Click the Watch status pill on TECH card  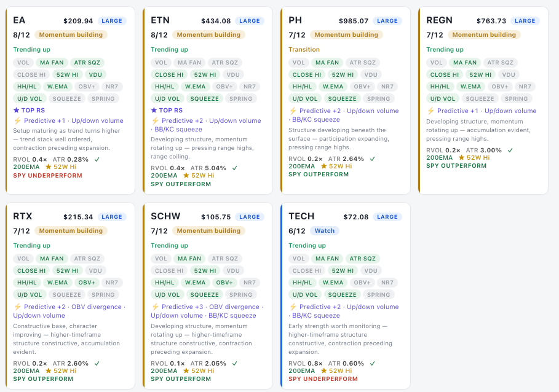pyautogui.click(x=325, y=230)
